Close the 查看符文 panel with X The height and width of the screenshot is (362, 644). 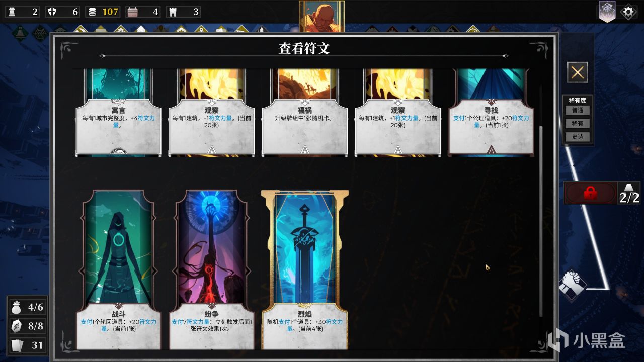578,73
